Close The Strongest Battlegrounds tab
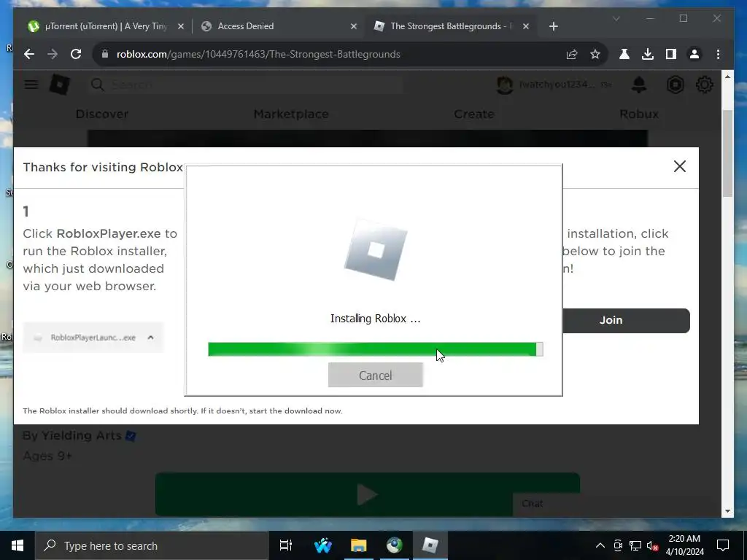Viewport: 747px width, 560px height. 526,26
